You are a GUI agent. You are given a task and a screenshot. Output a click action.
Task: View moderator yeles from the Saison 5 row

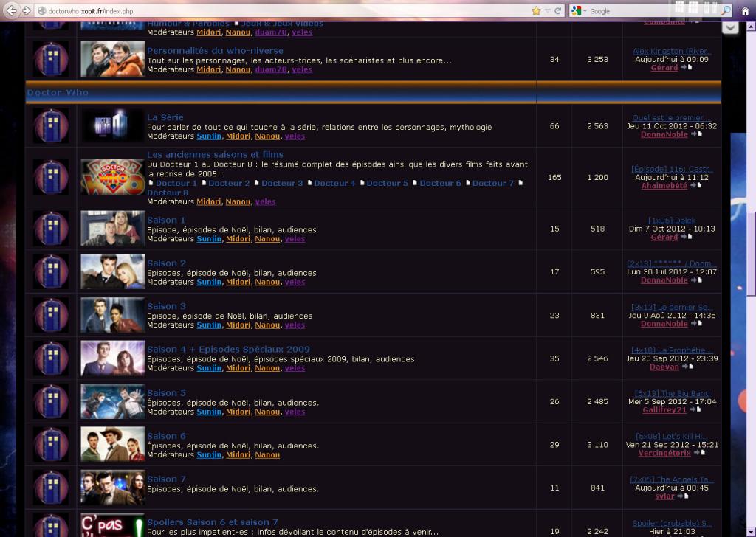(x=295, y=412)
